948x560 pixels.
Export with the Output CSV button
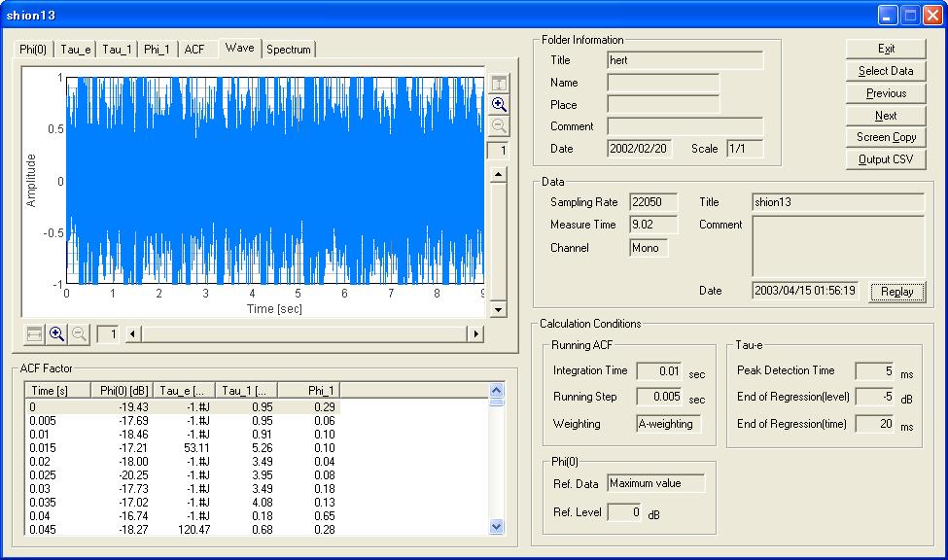886,159
